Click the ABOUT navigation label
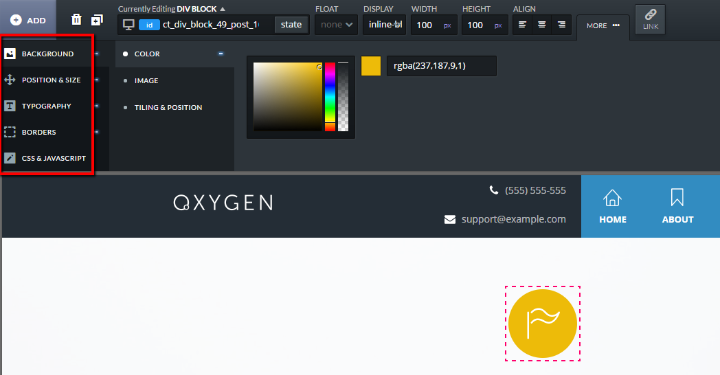The height and width of the screenshot is (375, 720). 677,219
